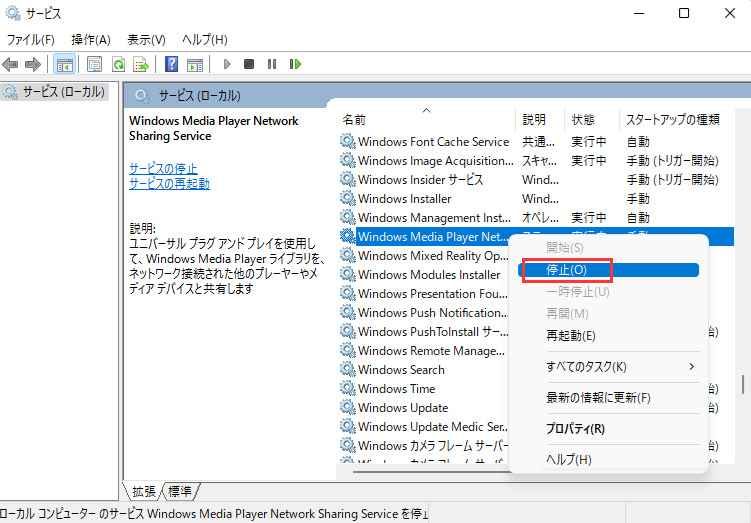Click the Restart Service toolbar icon
This screenshot has height=523, width=751.
296,64
